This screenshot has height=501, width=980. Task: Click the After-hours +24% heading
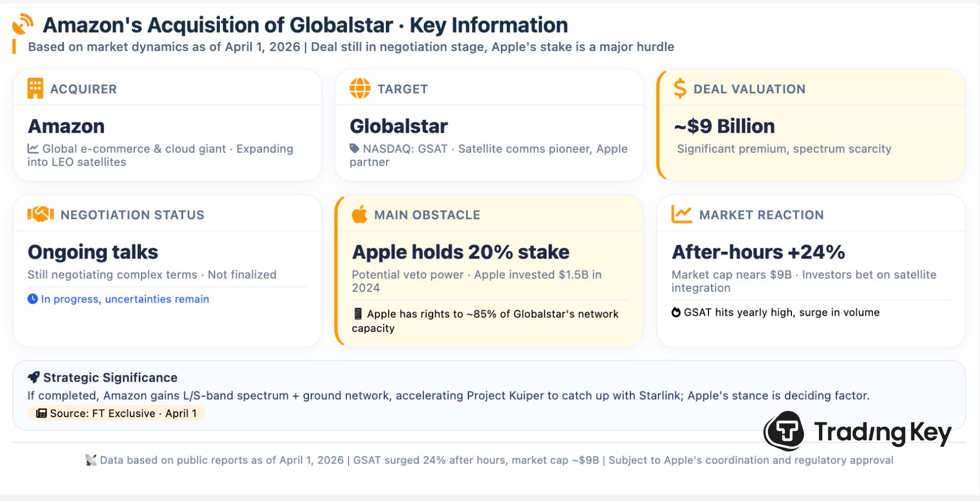[758, 252]
